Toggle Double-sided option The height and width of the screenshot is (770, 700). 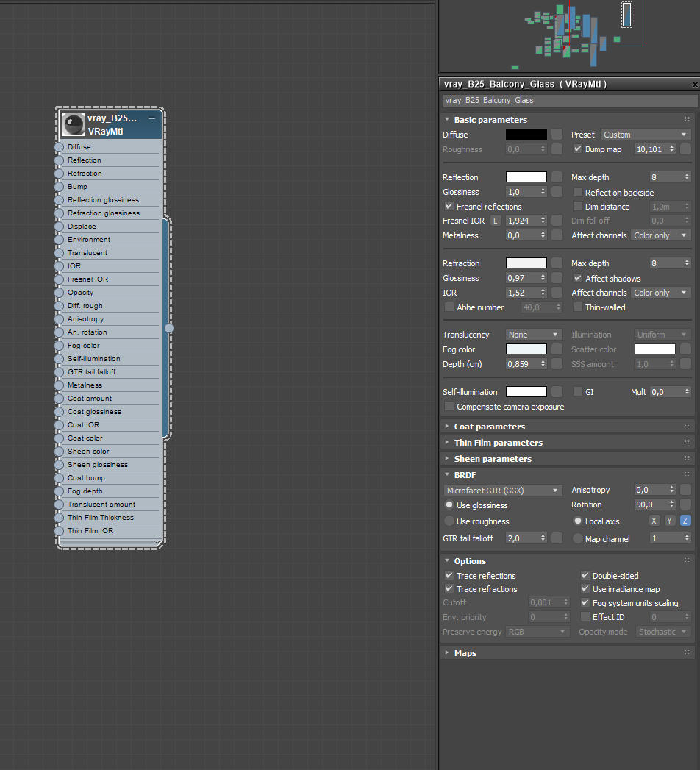click(x=585, y=576)
